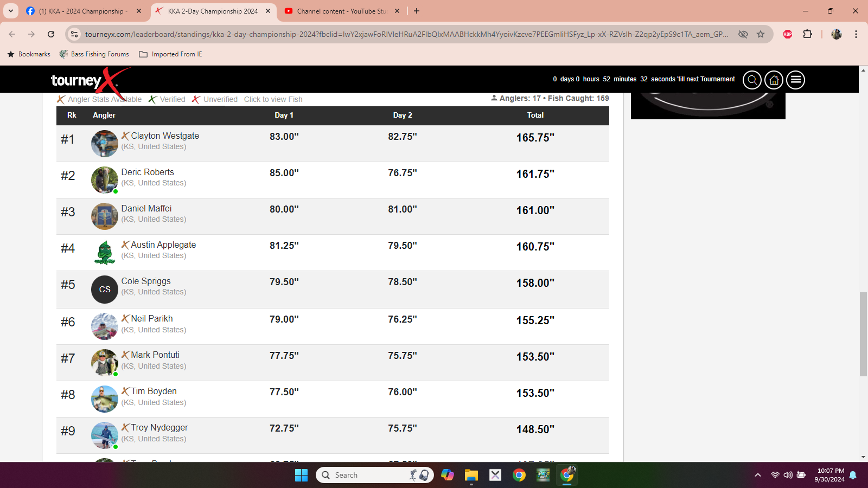View Clayton Westgate Day 1 83.00" fish

[284, 137]
